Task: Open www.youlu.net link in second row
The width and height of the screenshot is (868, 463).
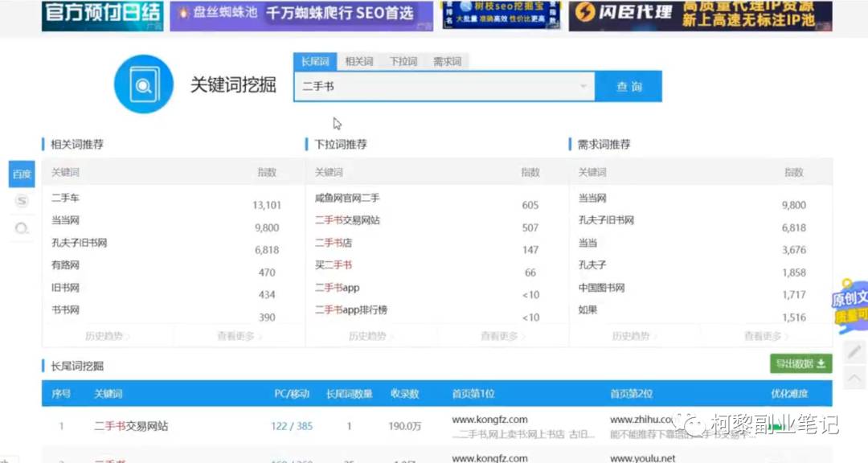Action: pyautogui.click(x=643, y=458)
